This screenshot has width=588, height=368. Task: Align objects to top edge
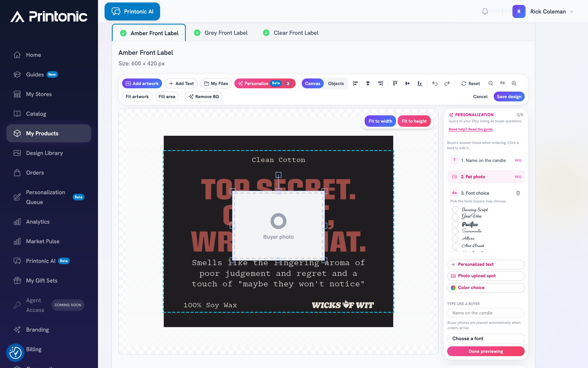click(395, 83)
